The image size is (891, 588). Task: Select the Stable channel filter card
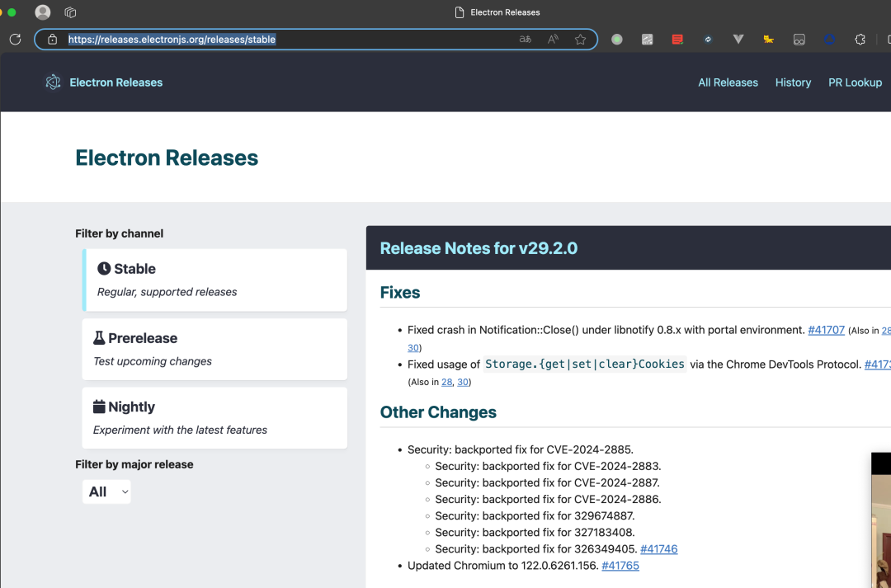[x=214, y=280]
